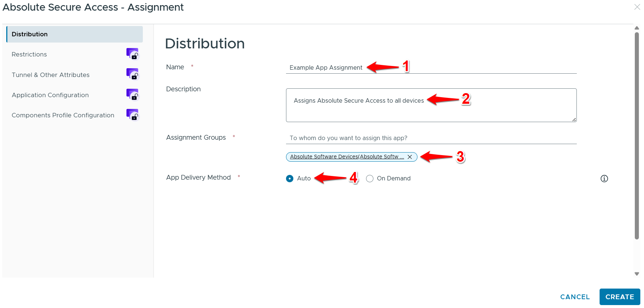Close the Assignment dialog with the X
The image size is (644, 308).
pos(637,7)
